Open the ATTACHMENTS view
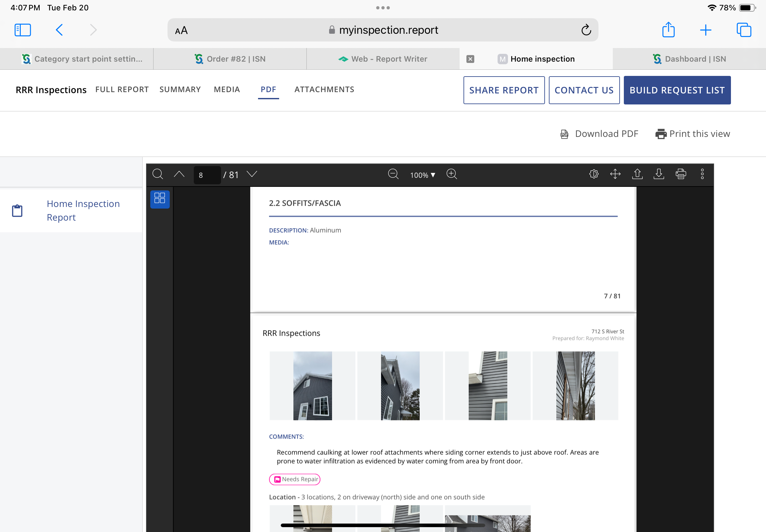Image resolution: width=766 pixels, height=532 pixels. 324,89
